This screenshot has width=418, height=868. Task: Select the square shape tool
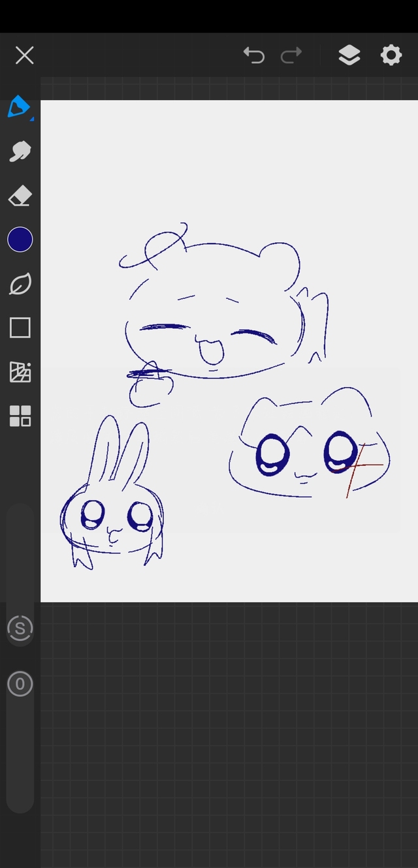pos(20,328)
